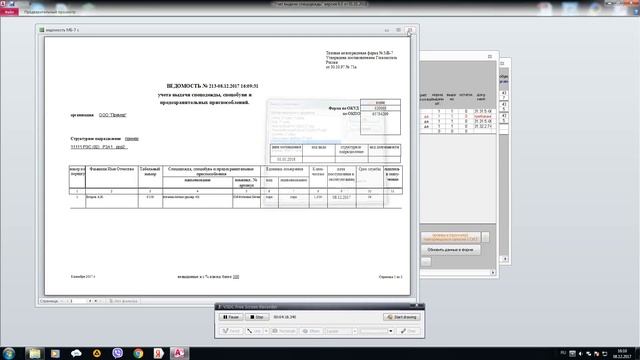Open Google Chrome from the taskbar

coord(138,353)
